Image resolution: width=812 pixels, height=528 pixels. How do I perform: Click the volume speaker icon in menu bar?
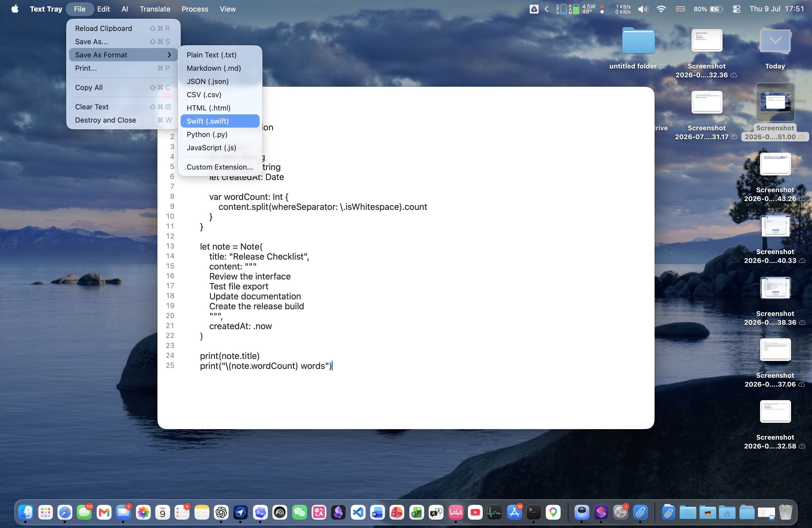[643, 9]
